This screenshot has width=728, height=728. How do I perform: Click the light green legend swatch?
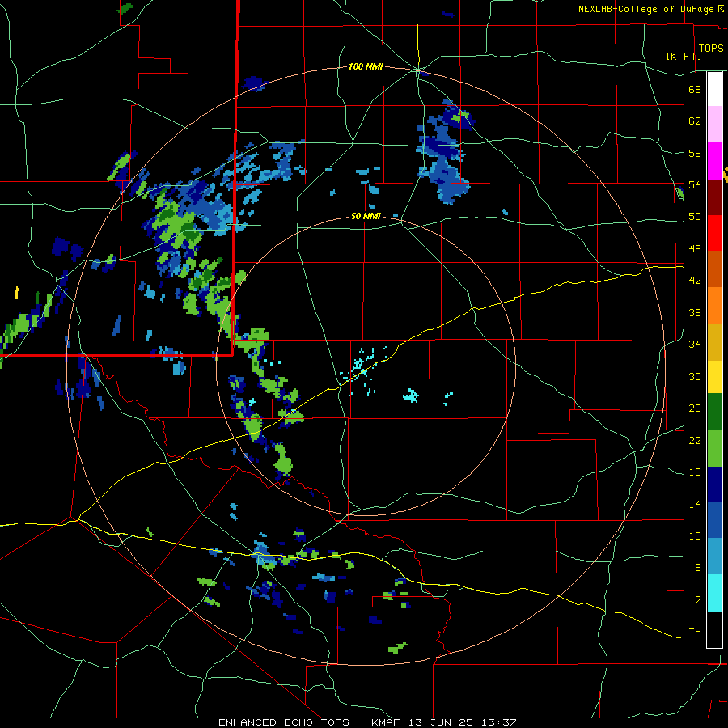point(714,448)
